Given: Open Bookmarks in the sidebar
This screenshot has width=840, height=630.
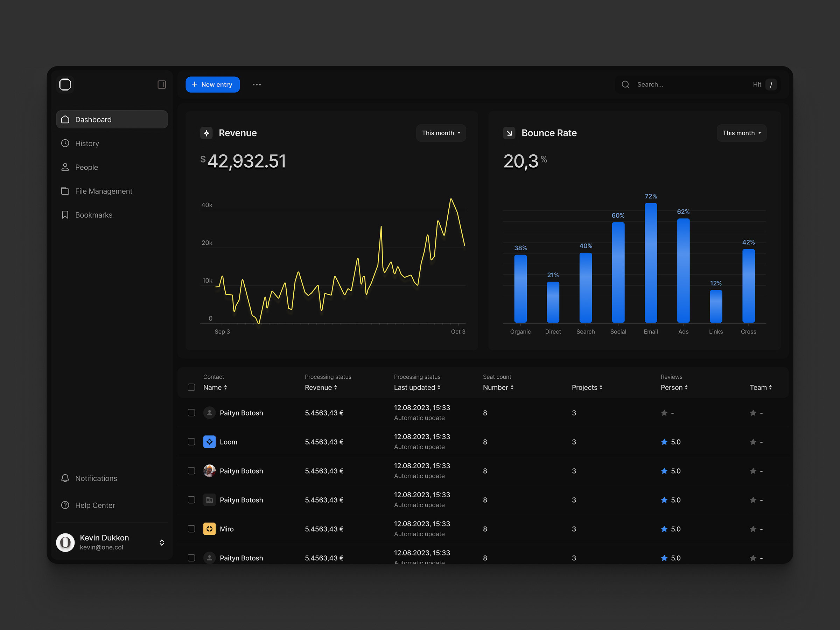Looking at the screenshot, I should [x=112, y=215].
